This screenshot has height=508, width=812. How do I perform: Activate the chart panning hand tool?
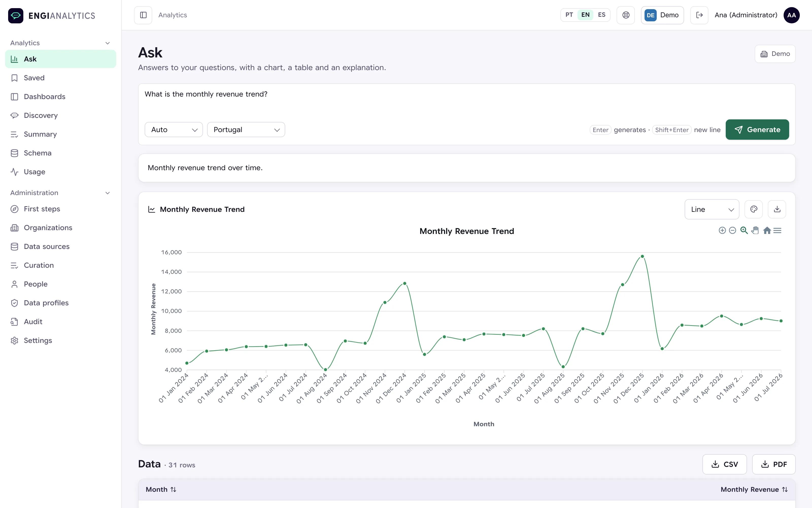[755, 230]
